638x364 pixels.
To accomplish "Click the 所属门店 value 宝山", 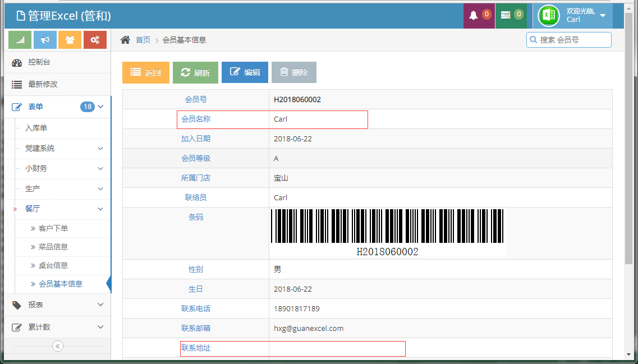I will click(281, 178).
